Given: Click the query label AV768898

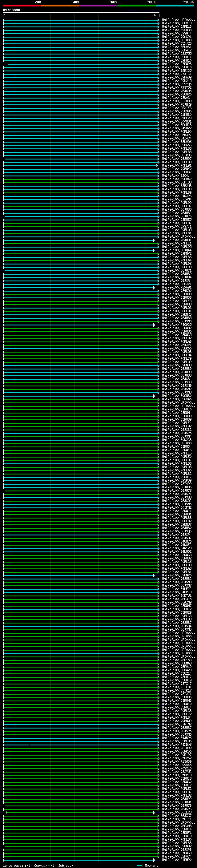Looking at the screenshot, I should (x=11, y=10).
